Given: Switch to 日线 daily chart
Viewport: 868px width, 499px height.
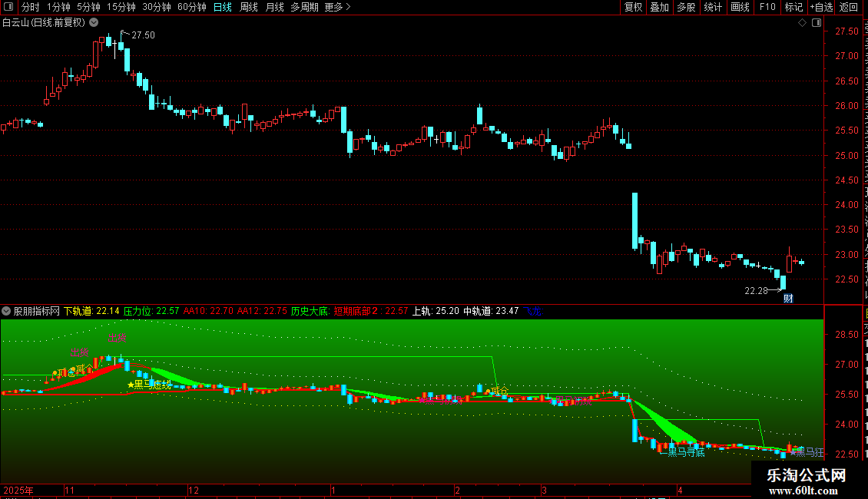Looking at the screenshot, I should pos(223,7).
